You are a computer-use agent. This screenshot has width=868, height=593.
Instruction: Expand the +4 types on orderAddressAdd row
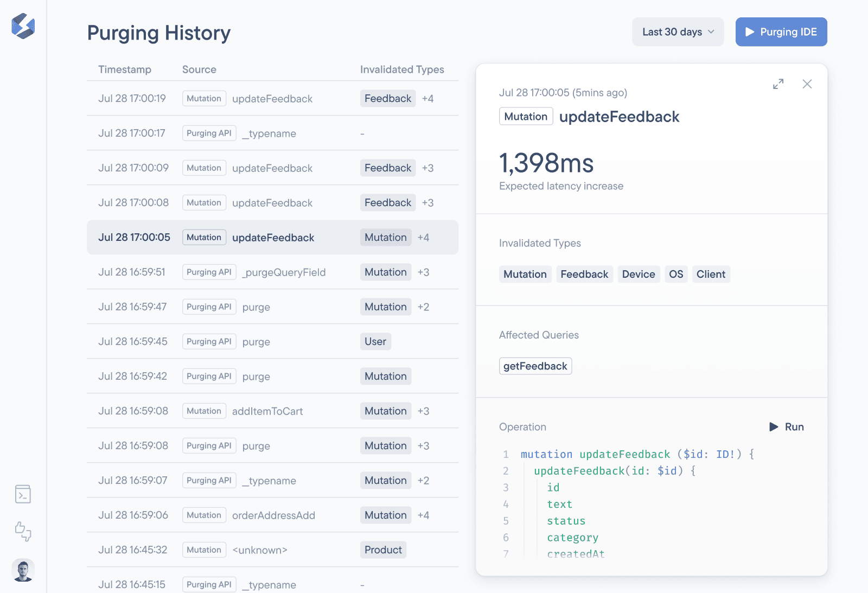(423, 515)
